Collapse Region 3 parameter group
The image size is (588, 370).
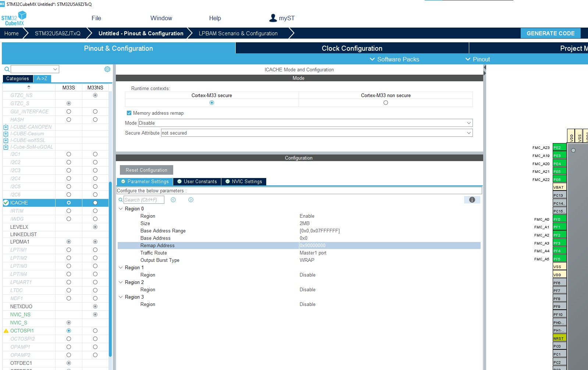click(x=121, y=297)
